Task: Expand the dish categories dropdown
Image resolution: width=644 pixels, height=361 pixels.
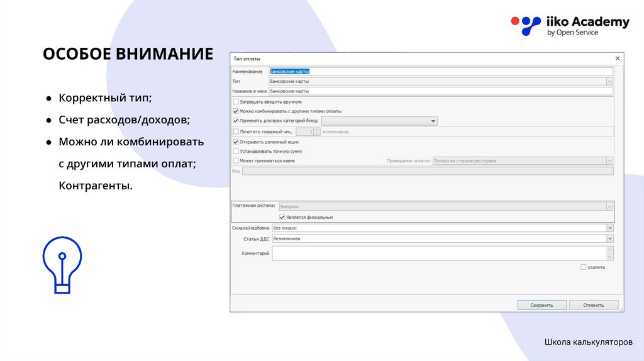Action: coord(433,121)
